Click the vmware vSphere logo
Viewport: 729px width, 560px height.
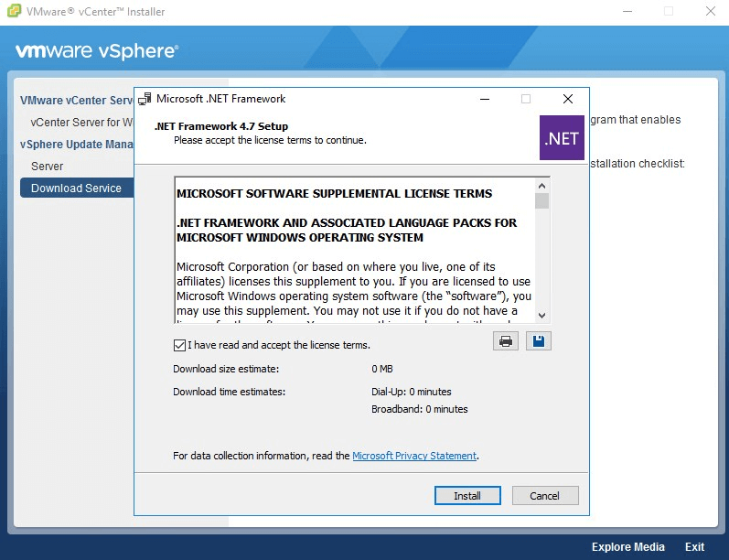coord(97,51)
